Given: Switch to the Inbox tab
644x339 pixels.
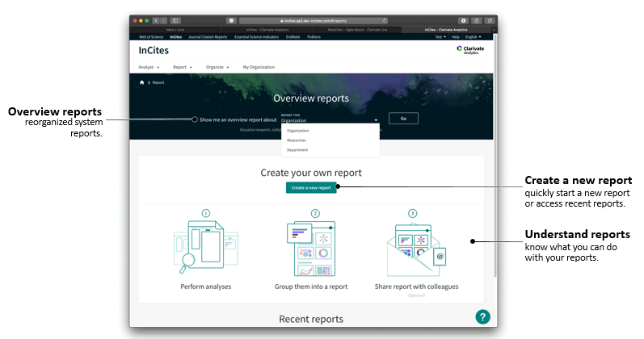Looking at the screenshot, I should point(175,30).
